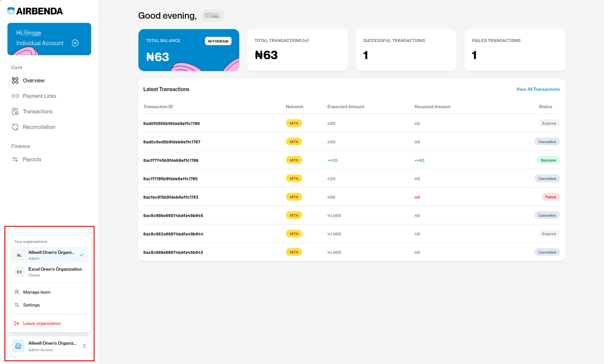604x364 pixels.
Task: Click the checkmark beside Allwell Onen's organization
Action: click(x=82, y=255)
